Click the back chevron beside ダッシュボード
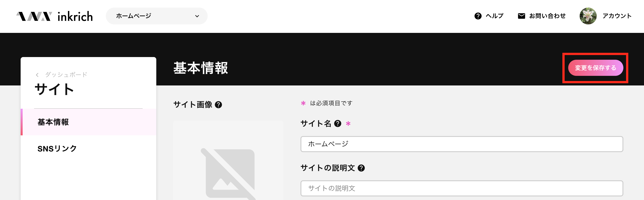 click(x=37, y=75)
